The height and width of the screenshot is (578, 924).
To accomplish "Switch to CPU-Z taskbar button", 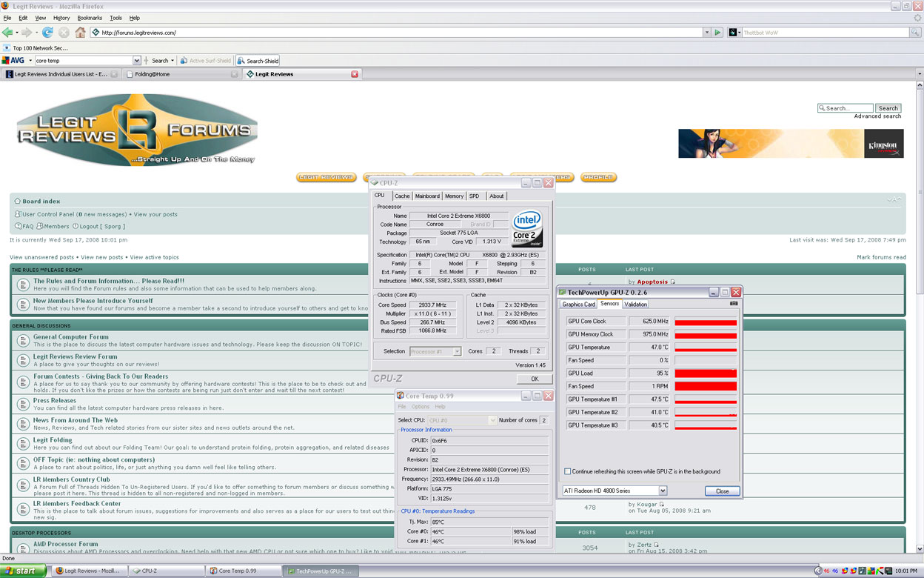I will point(165,571).
